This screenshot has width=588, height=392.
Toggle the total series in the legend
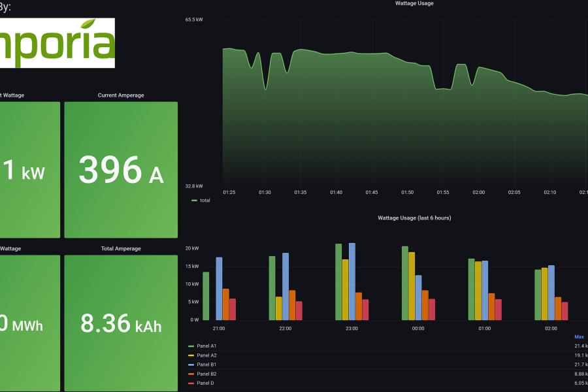[205, 201]
